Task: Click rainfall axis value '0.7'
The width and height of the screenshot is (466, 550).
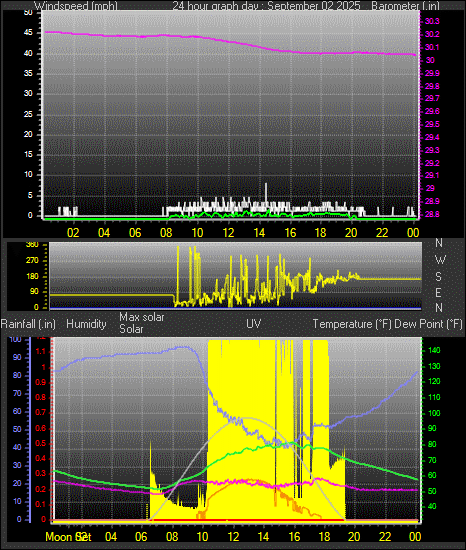Action: (40, 412)
